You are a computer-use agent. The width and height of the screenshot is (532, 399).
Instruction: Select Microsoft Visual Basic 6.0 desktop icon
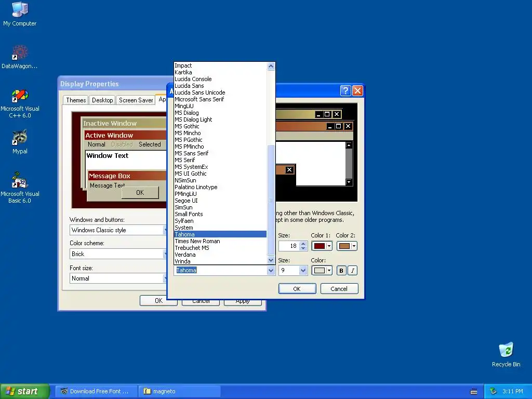point(20,188)
